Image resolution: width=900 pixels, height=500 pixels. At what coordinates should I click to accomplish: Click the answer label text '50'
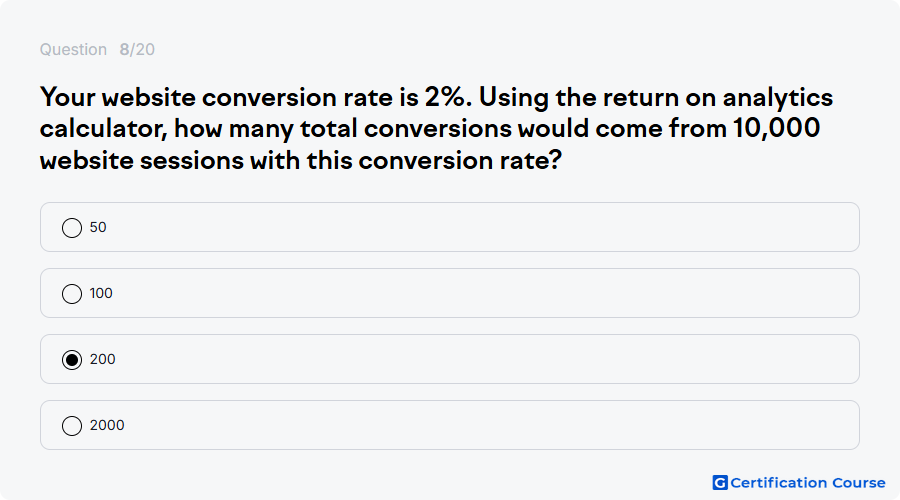click(x=98, y=227)
